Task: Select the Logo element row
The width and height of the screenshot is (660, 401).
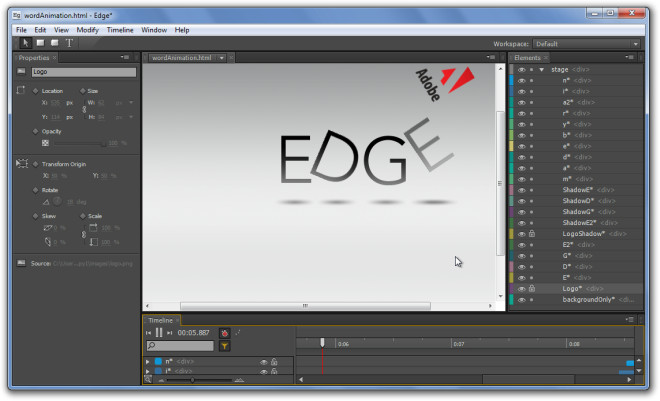Action: click(576, 289)
